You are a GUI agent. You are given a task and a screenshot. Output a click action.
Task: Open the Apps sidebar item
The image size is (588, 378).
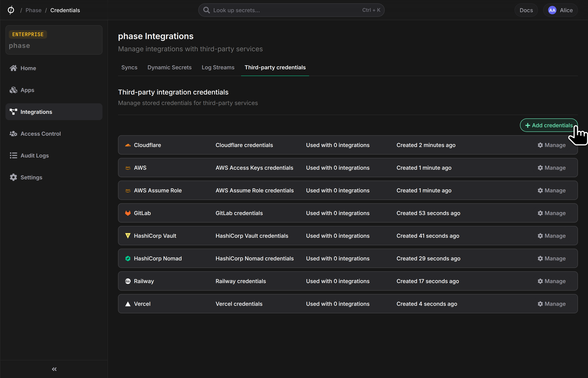tap(54, 90)
